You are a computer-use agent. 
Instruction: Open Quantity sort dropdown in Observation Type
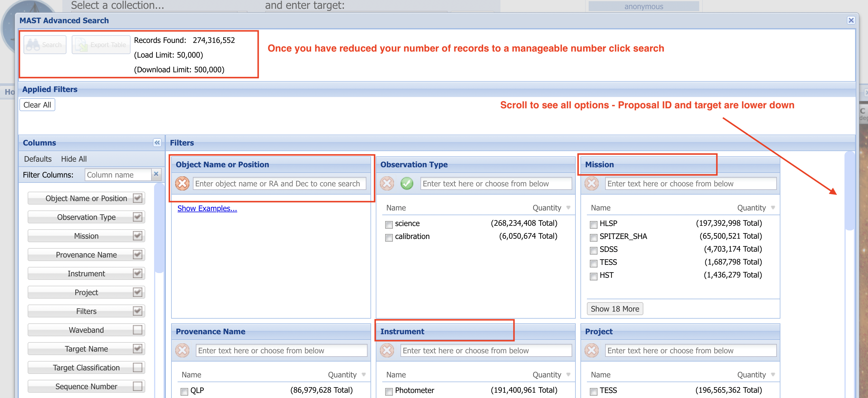pyautogui.click(x=568, y=208)
